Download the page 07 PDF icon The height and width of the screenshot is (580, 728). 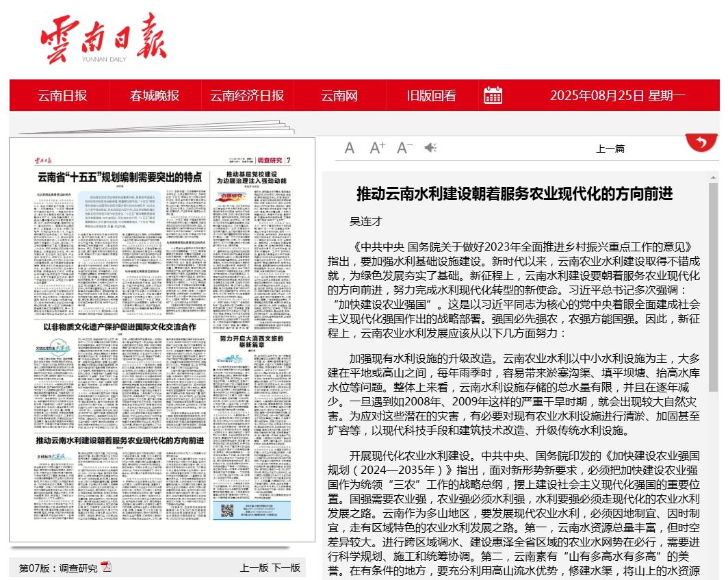click(x=107, y=566)
